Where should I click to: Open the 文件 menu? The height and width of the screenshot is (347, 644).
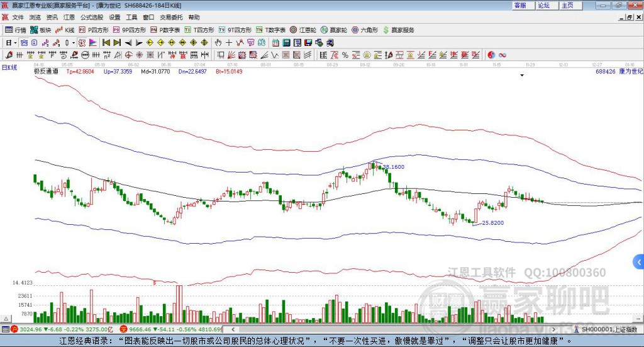(18, 17)
